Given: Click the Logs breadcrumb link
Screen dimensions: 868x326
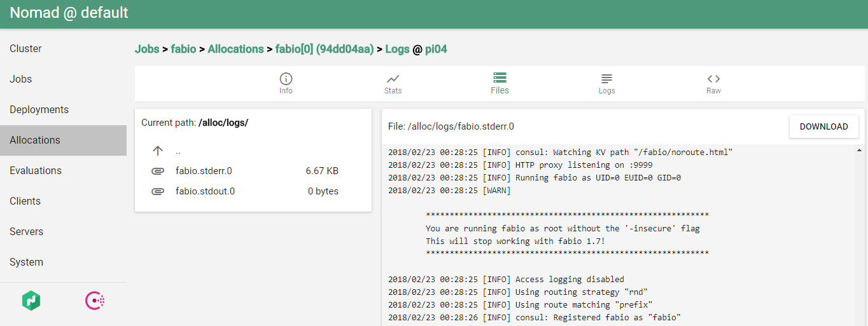Looking at the screenshot, I should [398, 50].
